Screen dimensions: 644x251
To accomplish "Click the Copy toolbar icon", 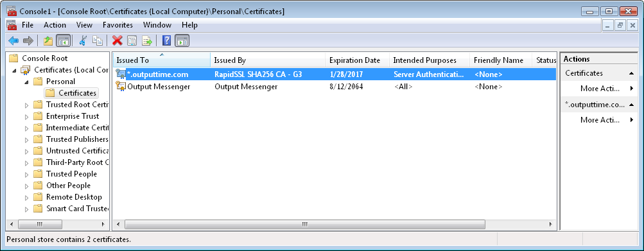I will tap(98, 40).
